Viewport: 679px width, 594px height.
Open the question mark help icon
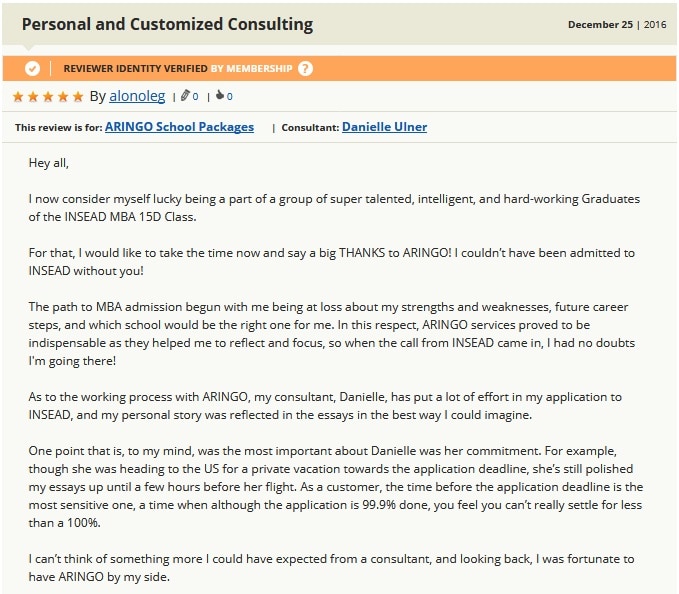click(305, 68)
